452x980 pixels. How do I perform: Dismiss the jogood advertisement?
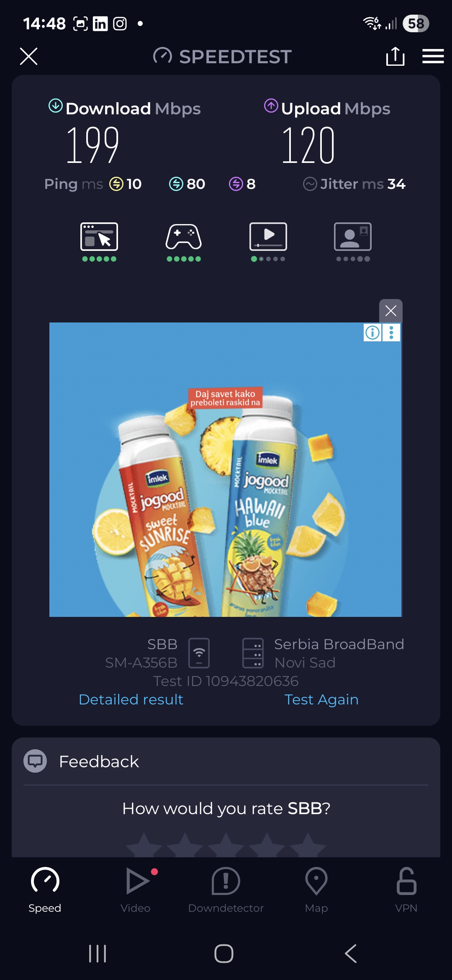click(391, 311)
